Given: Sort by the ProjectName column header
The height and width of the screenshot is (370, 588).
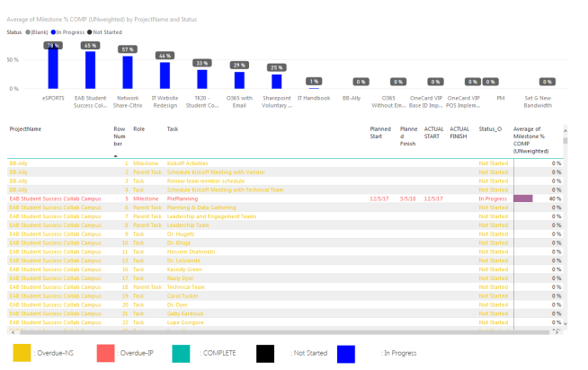Looking at the screenshot, I should (27, 129).
